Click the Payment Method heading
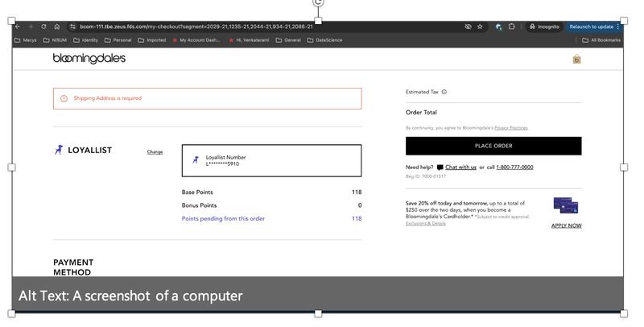Viewport: 644px width, 327px height. click(x=73, y=267)
